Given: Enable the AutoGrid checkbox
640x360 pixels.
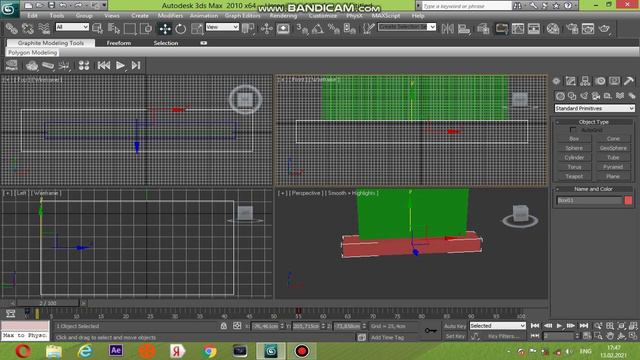Looking at the screenshot, I should click(573, 130).
